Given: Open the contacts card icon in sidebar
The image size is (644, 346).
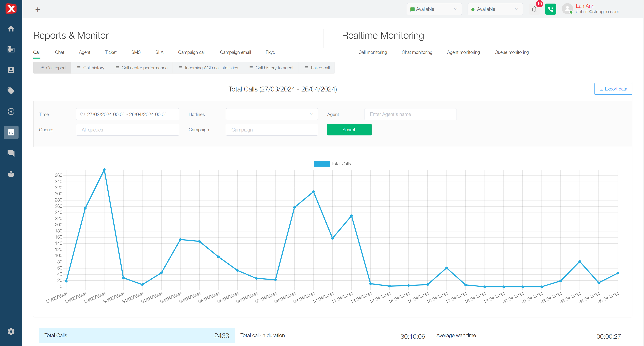Looking at the screenshot, I should point(11,70).
